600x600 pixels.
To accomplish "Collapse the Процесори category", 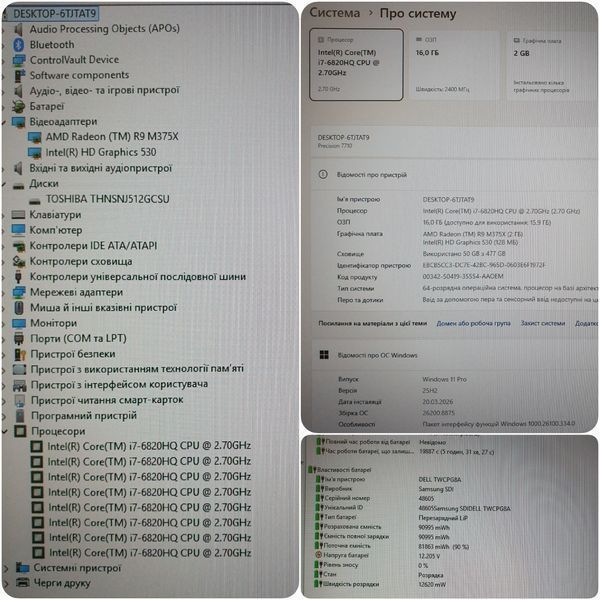I will (5, 432).
